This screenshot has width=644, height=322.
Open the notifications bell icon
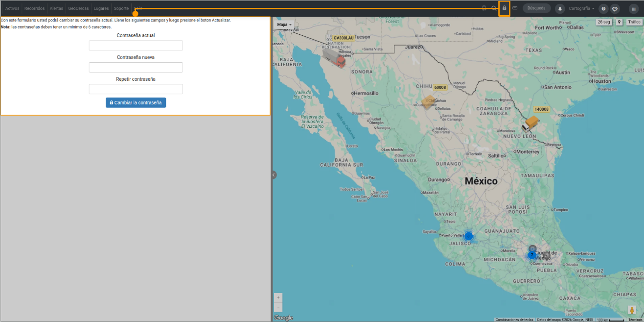click(x=559, y=8)
